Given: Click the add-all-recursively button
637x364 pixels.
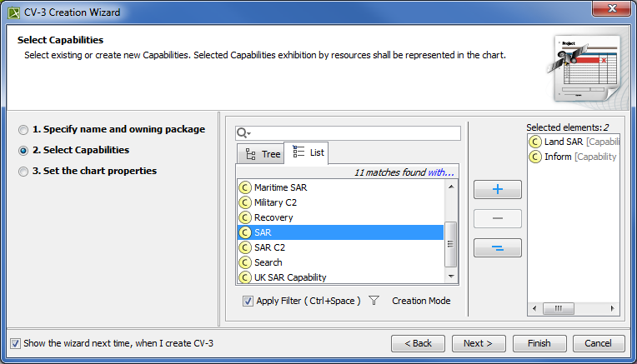Looking at the screenshot, I should coord(498,248).
